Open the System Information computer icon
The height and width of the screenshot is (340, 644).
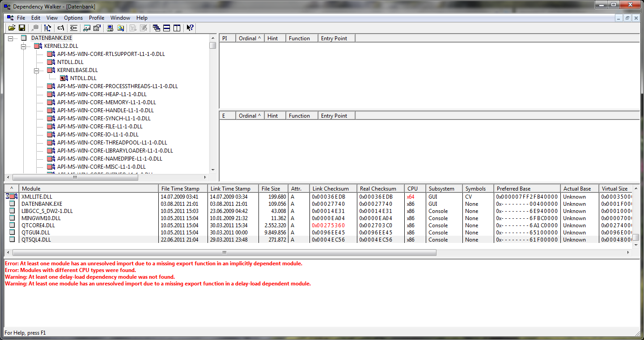click(x=110, y=28)
